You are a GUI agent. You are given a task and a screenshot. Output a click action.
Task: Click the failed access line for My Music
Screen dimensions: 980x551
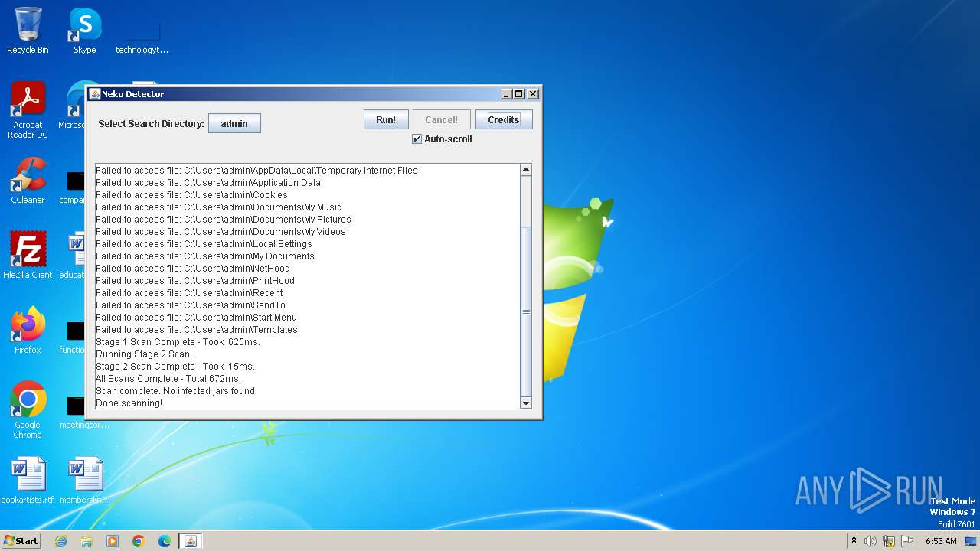218,207
